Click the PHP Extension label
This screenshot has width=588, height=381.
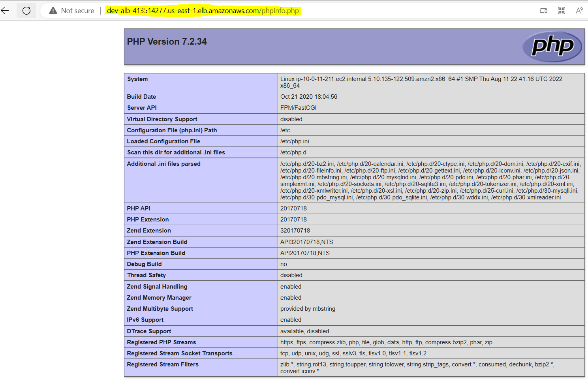pos(148,220)
